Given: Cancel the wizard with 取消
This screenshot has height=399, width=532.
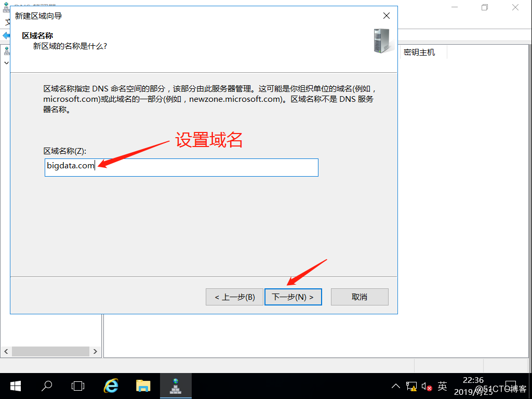Looking at the screenshot, I should click(x=360, y=297).
